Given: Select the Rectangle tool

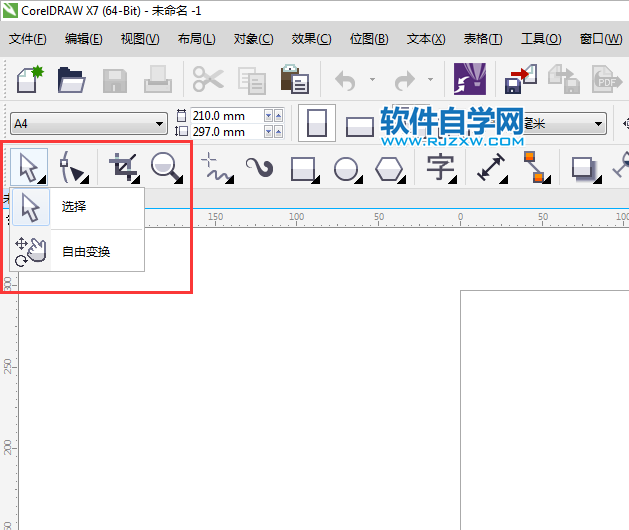Looking at the screenshot, I should tap(304, 169).
